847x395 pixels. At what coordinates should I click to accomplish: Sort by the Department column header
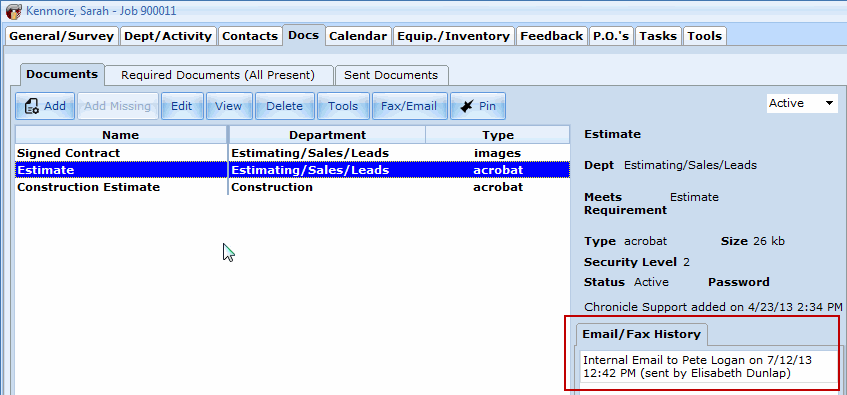coord(327,135)
